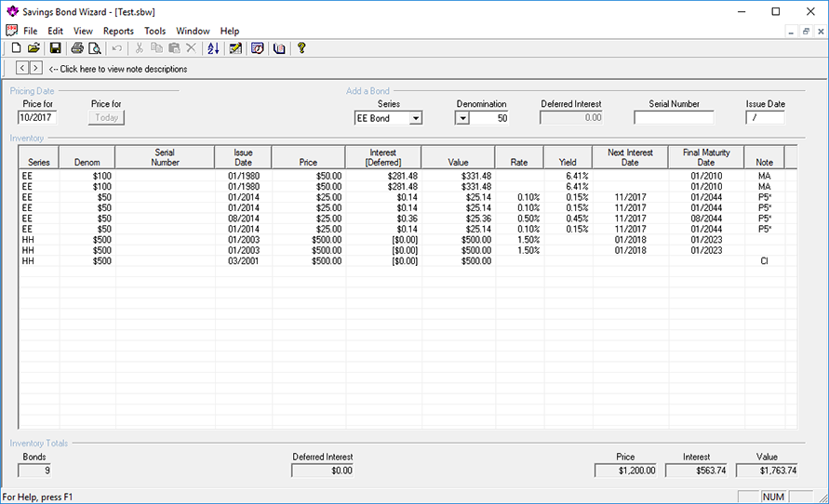Create a new bond inventory file

click(x=17, y=48)
